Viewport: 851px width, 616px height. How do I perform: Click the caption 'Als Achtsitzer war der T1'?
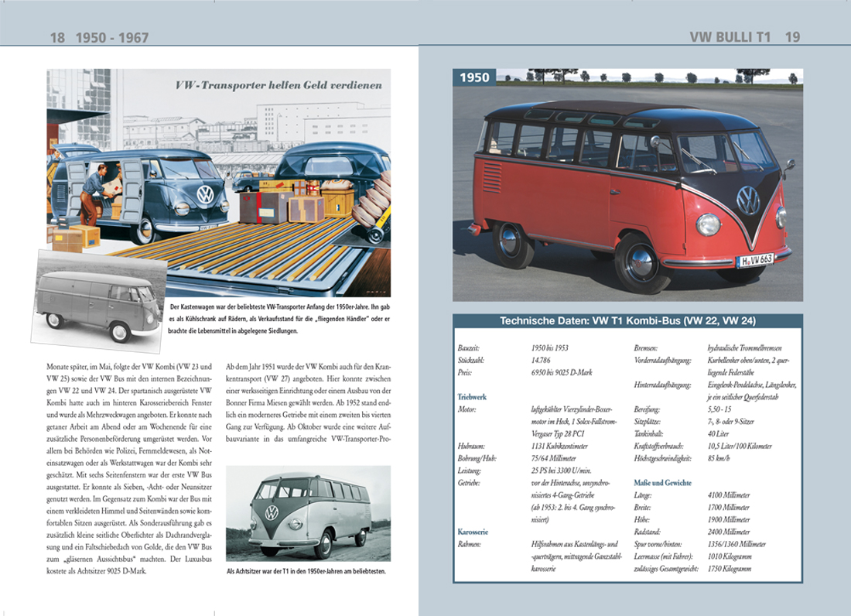coord(305,572)
